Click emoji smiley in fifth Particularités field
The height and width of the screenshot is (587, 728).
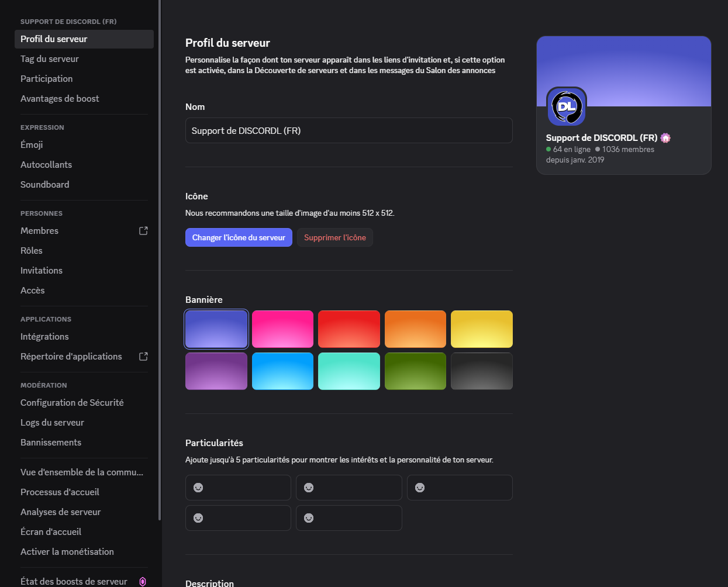[x=309, y=518]
